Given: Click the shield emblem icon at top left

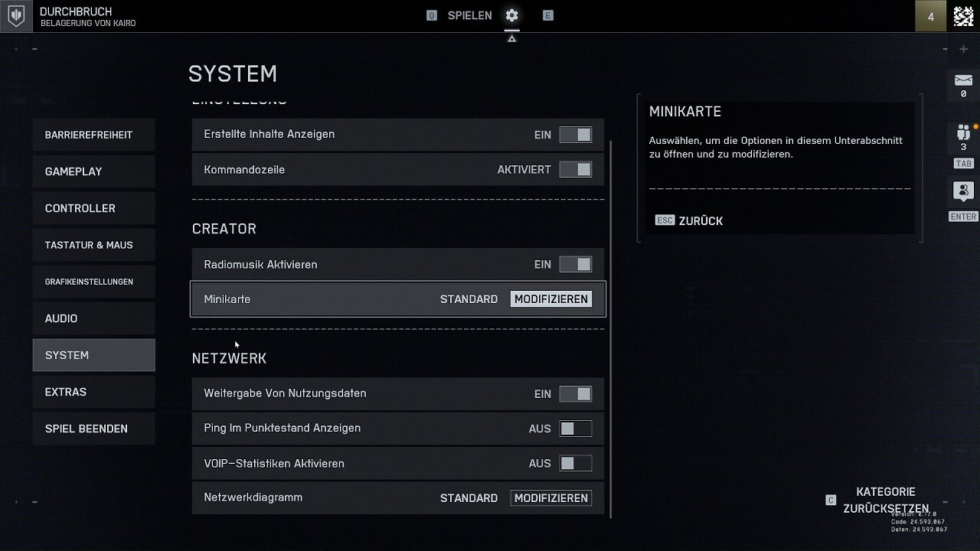Looking at the screenshot, I should tap(16, 16).
